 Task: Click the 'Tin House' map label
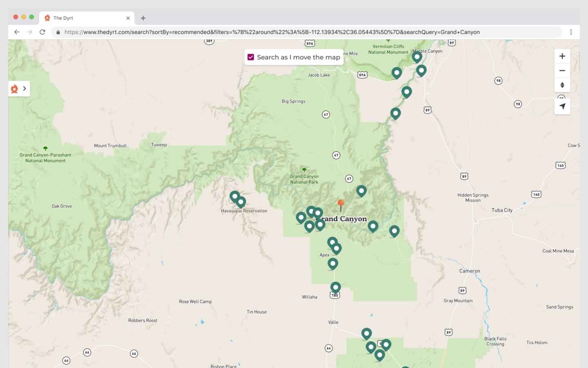256,312
